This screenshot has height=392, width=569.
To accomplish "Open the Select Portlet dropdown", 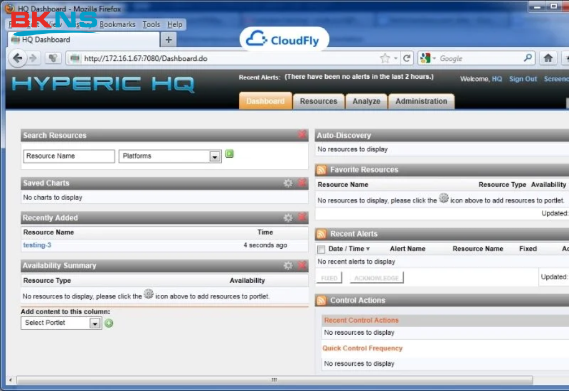I will click(x=94, y=323).
